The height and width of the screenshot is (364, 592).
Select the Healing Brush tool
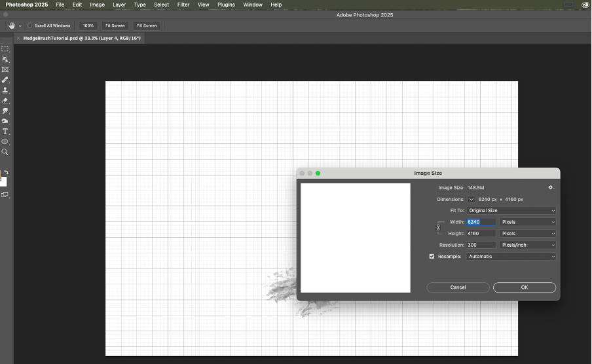[x=5, y=80]
